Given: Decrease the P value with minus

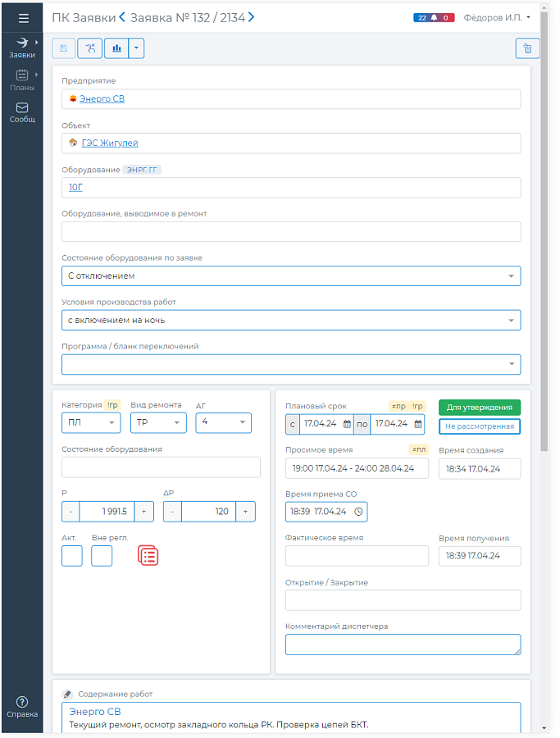Looking at the screenshot, I should [x=71, y=511].
